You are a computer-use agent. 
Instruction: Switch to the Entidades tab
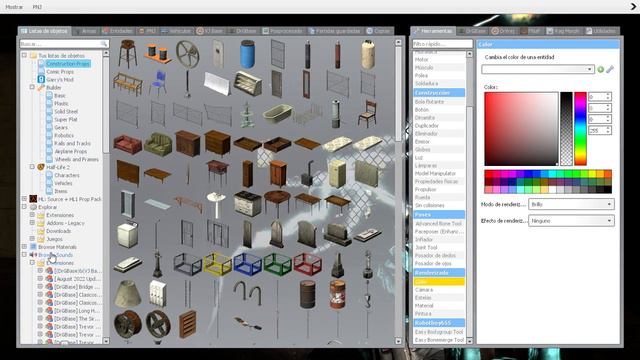pos(118,31)
